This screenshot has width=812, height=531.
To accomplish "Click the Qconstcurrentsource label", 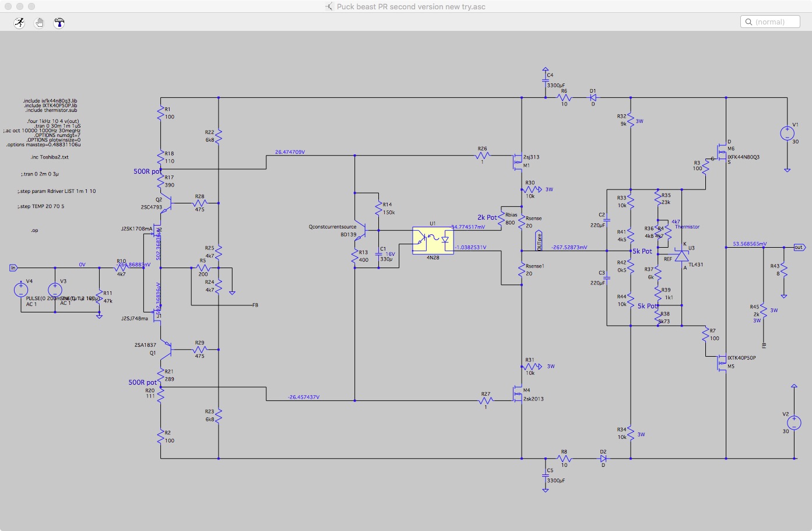I will (332, 227).
